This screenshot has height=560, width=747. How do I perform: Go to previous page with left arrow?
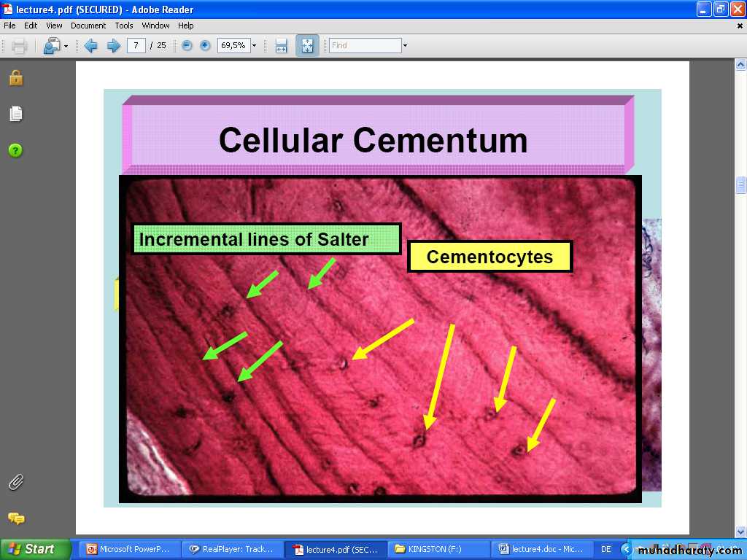coord(90,46)
